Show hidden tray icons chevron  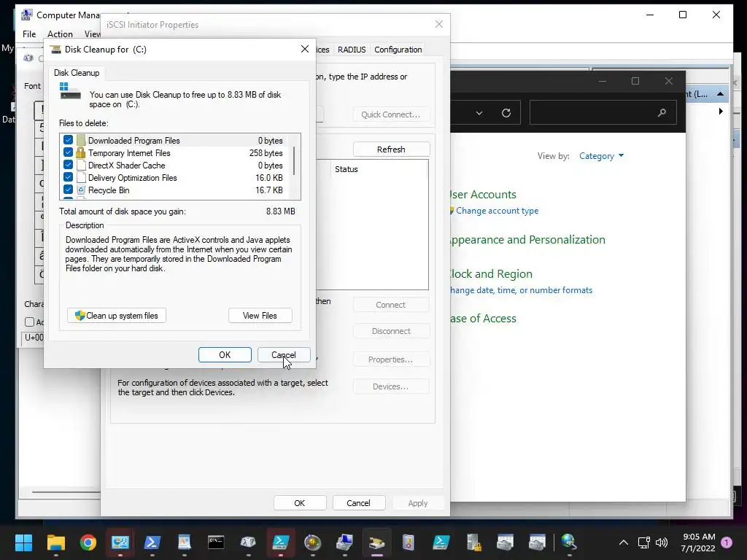coord(623,542)
